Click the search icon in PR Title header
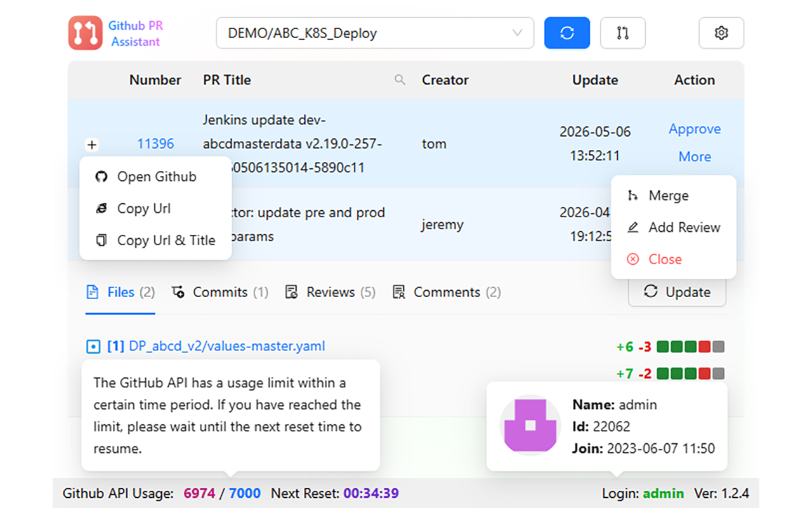Screen dimensions: 812x508 coord(400,80)
